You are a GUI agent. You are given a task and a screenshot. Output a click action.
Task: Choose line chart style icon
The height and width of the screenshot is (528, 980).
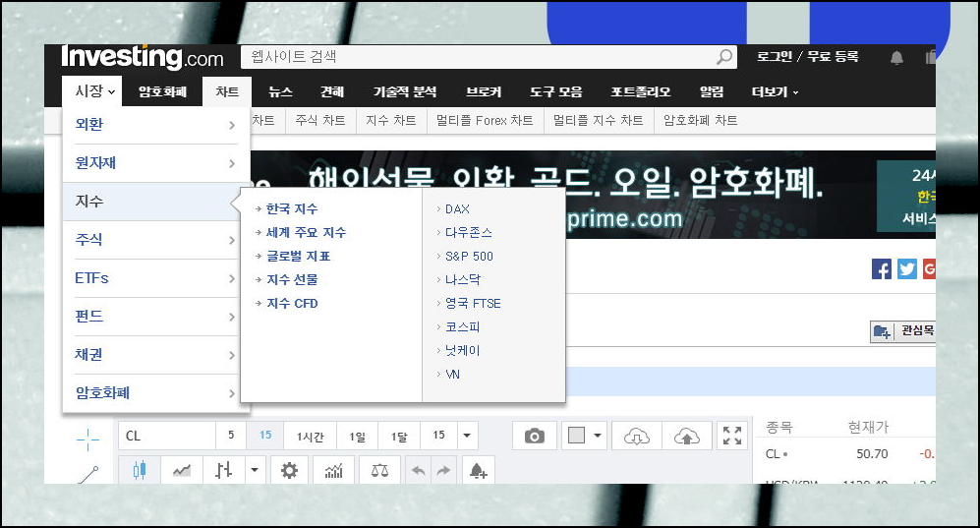[182, 470]
